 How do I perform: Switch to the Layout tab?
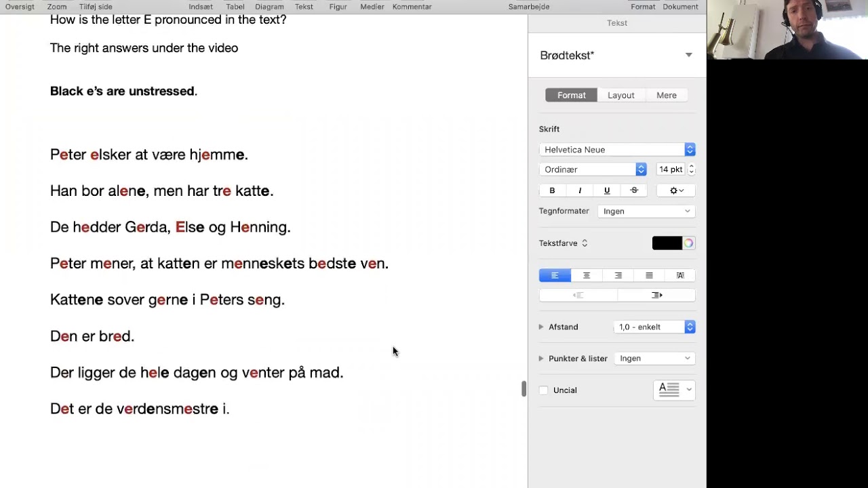point(621,96)
